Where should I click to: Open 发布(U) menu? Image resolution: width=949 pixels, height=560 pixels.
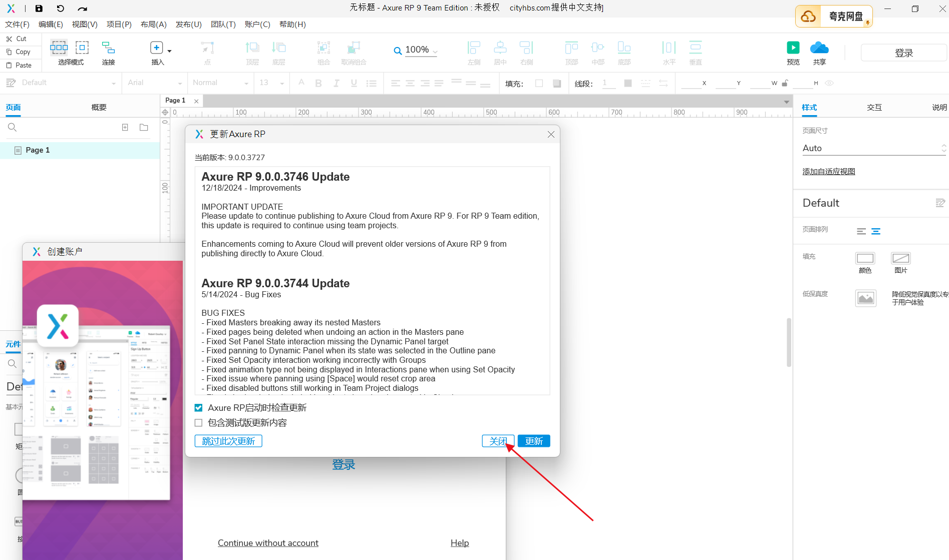[x=189, y=25]
